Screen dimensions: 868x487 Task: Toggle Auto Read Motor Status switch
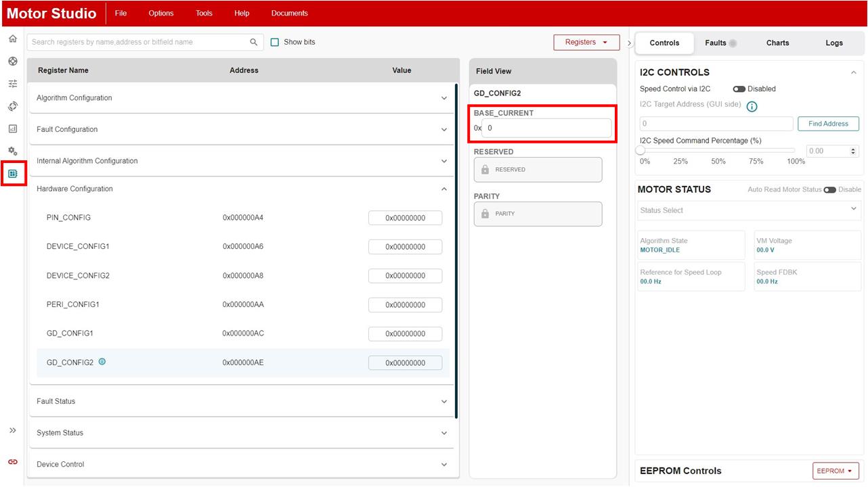click(829, 190)
